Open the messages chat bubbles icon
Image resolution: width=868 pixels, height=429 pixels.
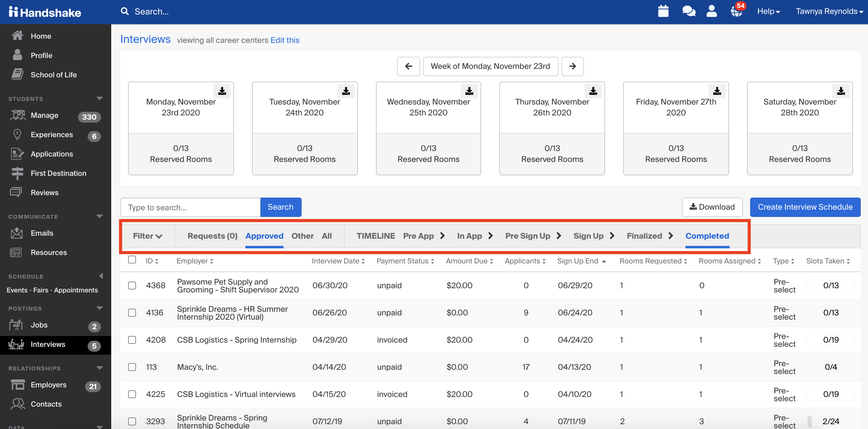click(688, 11)
